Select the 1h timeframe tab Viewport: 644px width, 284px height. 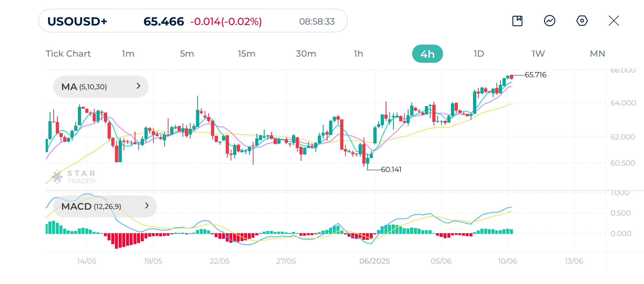point(358,54)
